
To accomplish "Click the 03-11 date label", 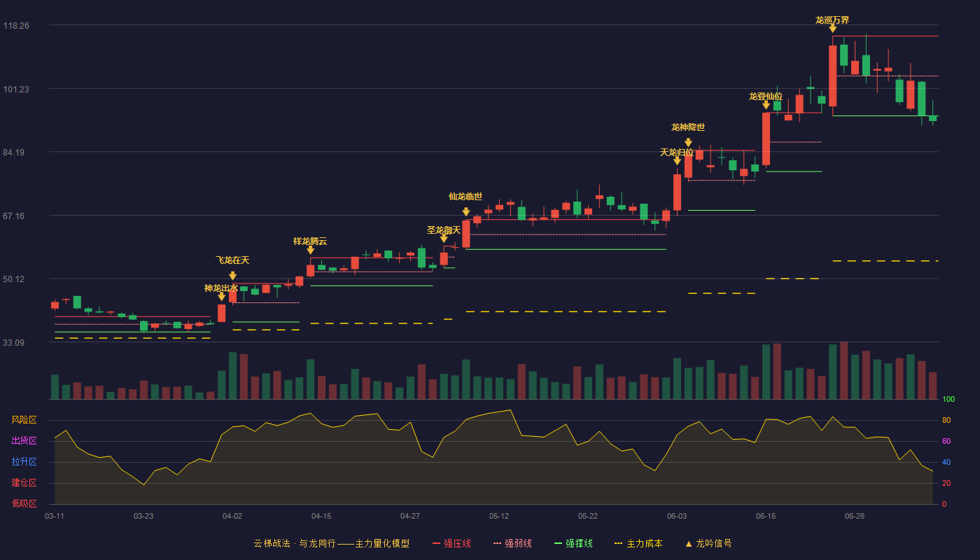I will 55,516.
